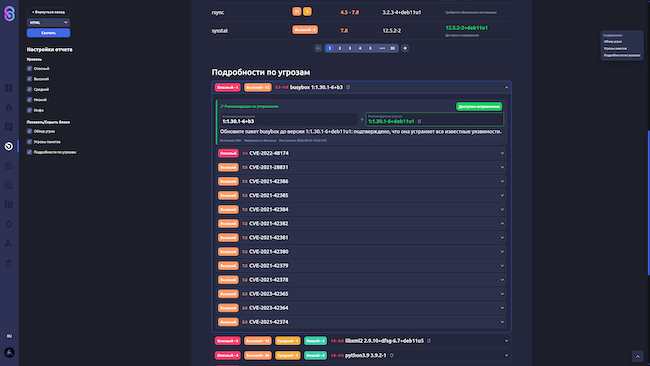Expand CVE-2021-42374 row chevron

(502, 322)
